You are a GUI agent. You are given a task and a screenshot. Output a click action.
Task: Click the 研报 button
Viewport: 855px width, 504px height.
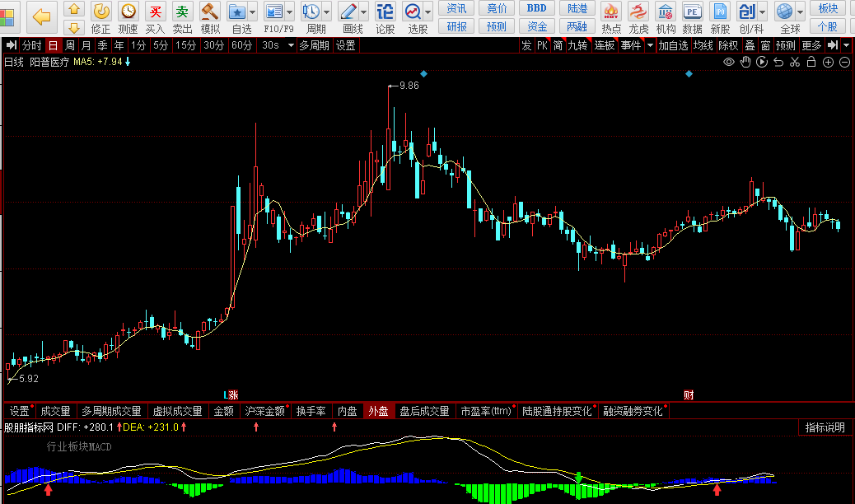[x=456, y=26]
